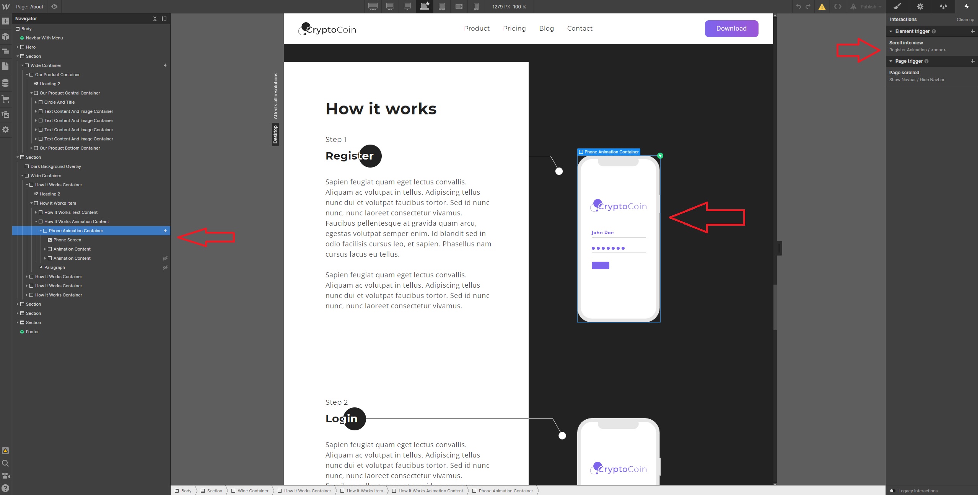Click green interaction badge on phone container

pyautogui.click(x=660, y=156)
